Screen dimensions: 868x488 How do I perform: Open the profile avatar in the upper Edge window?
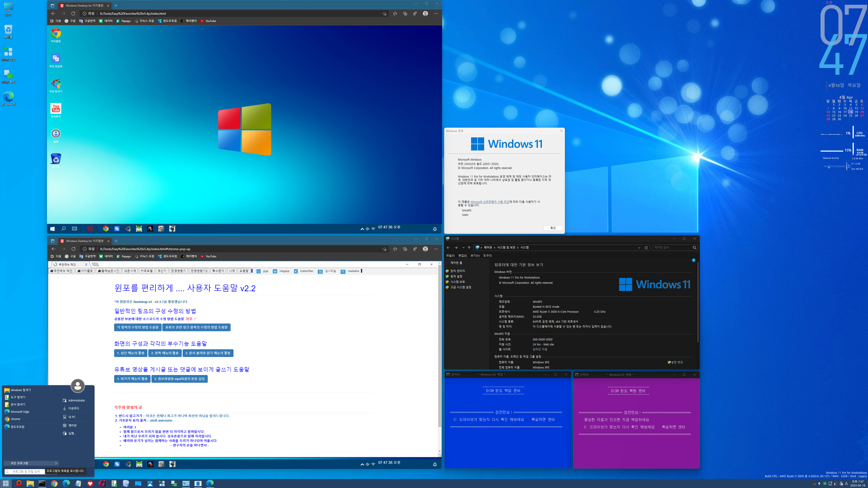[425, 14]
